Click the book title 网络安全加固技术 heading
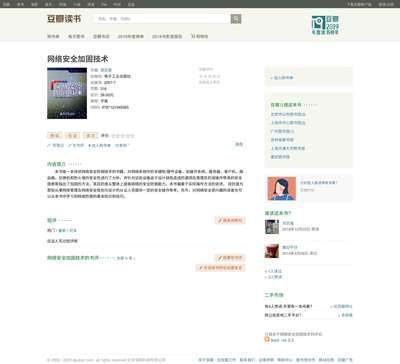 click(78, 59)
